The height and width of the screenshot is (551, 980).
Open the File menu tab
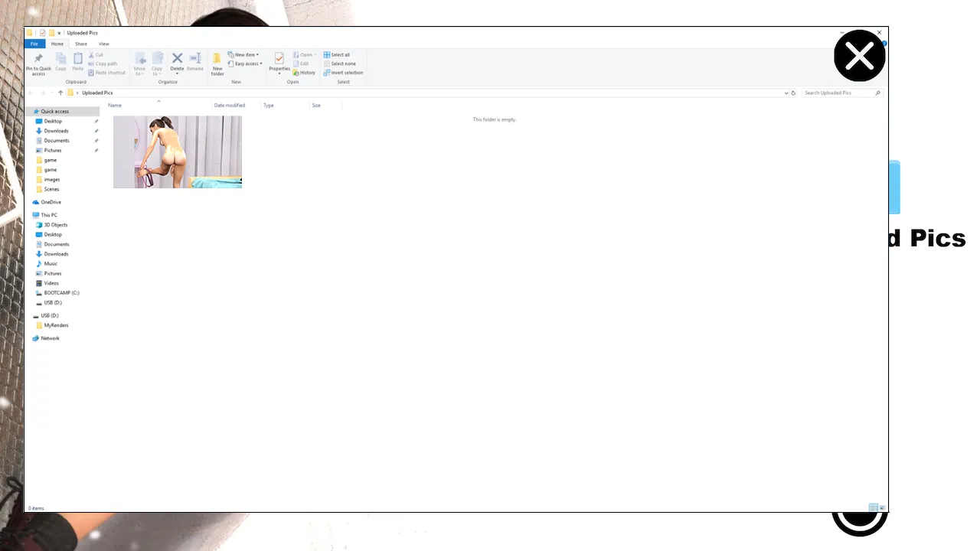point(34,44)
